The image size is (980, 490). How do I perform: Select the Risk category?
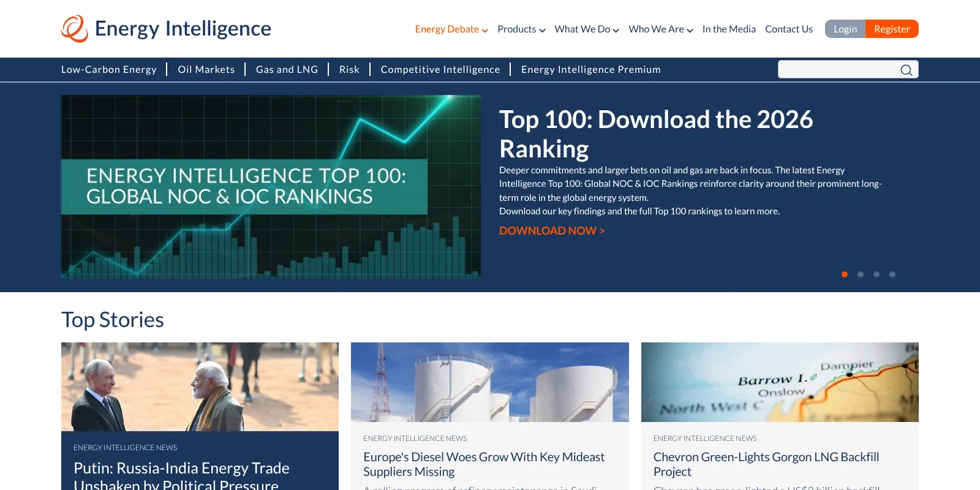point(349,70)
